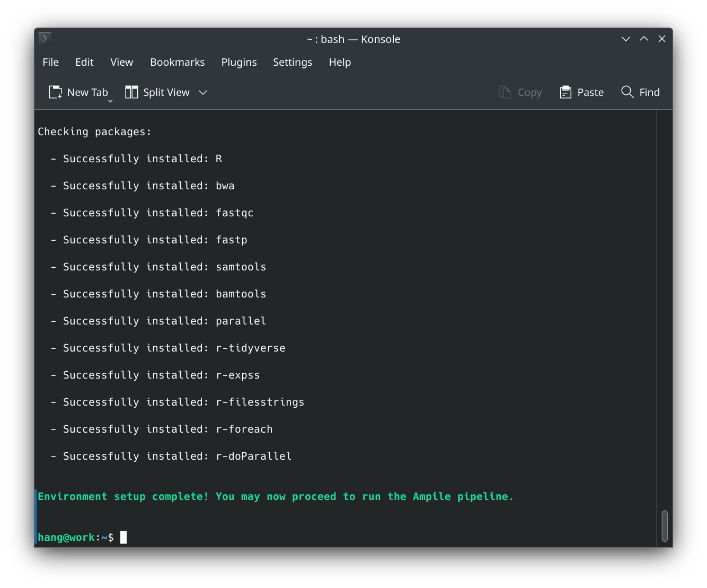
Task: Click the Split View icon
Action: point(131,92)
